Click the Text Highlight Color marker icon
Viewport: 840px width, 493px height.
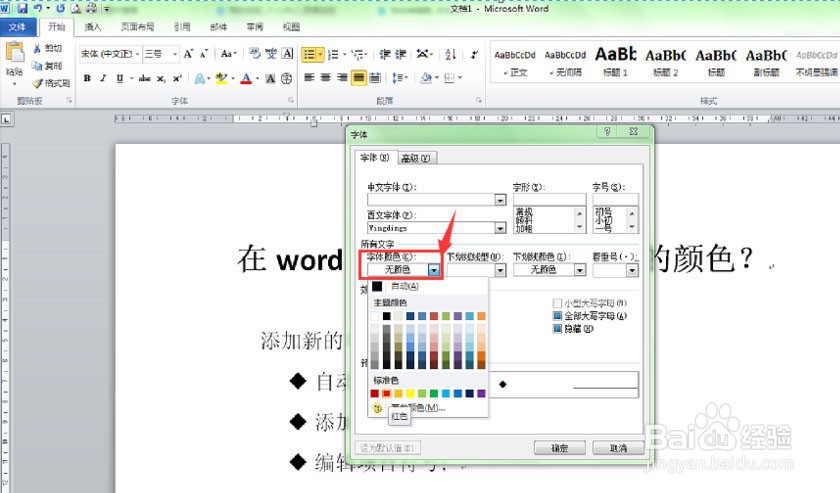click(221, 78)
